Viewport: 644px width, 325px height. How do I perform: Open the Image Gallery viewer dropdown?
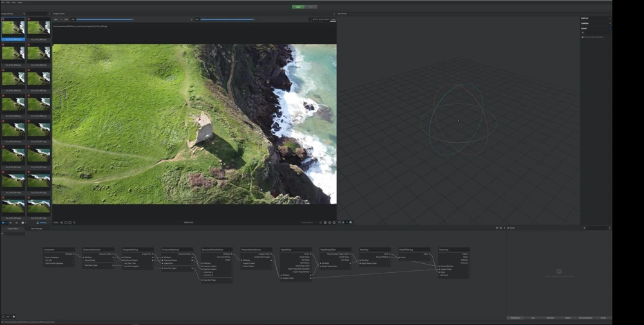[x=308, y=223]
